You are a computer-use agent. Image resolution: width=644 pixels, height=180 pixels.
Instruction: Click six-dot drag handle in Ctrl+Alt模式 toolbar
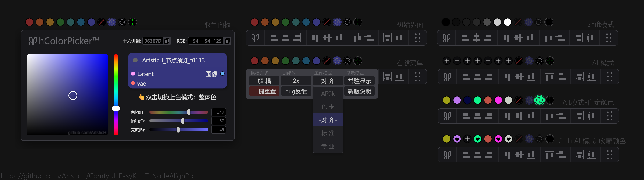pyautogui.click(x=609, y=155)
